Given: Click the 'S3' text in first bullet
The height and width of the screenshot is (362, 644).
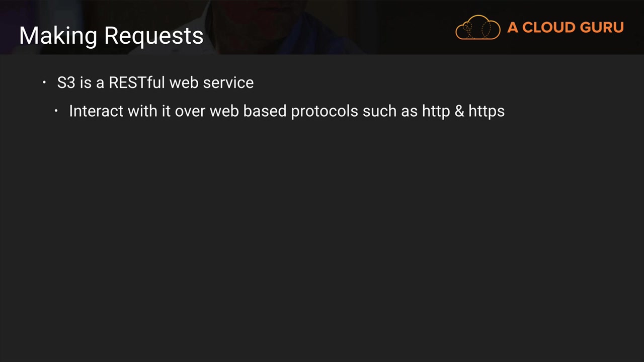Looking at the screenshot, I should tap(66, 82).
